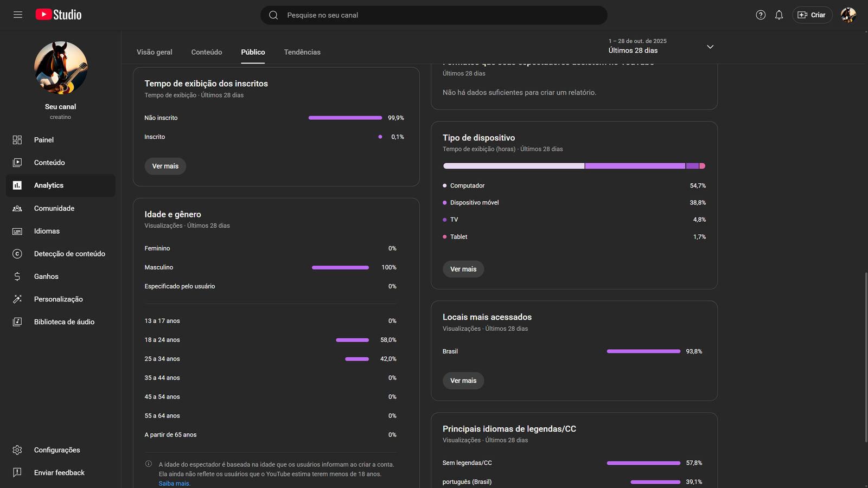This screenshot has height=488, width=868.
Task: Open the Personalização section
Action: coord(58,299)
